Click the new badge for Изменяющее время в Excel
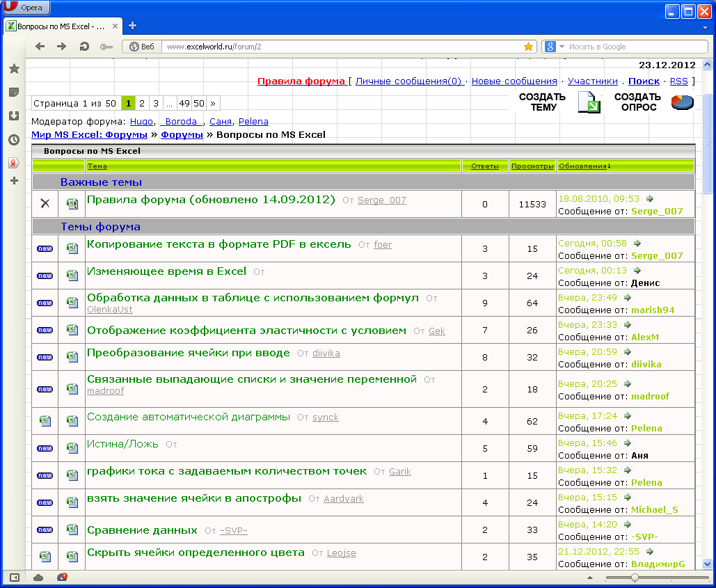Image resolution: width=716 pixels, height=588 pixels. pyautogui.click(x=45, y=276)
